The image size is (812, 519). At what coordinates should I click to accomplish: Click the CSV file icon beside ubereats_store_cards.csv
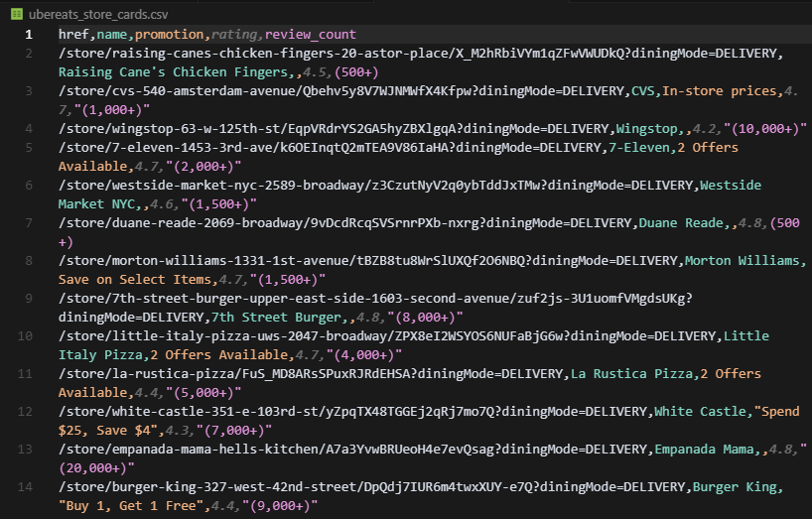click(17, 14)
